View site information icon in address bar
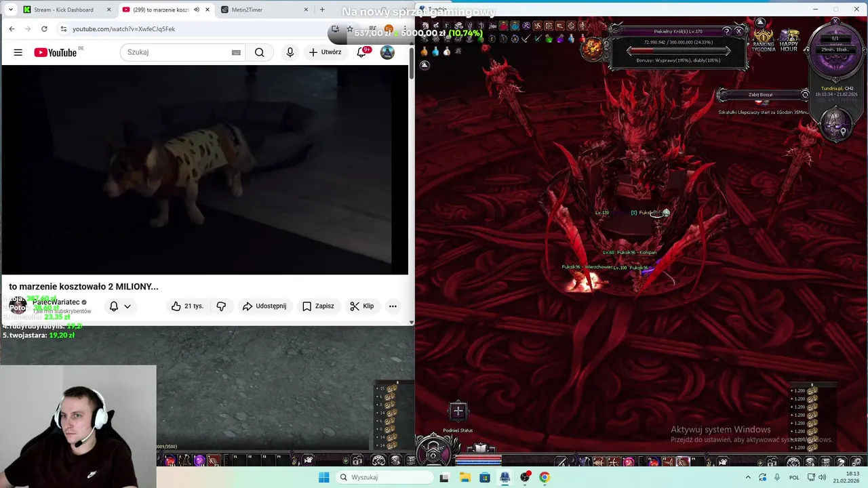The width and height of the screenshot is (868, 488). (63, 29)
